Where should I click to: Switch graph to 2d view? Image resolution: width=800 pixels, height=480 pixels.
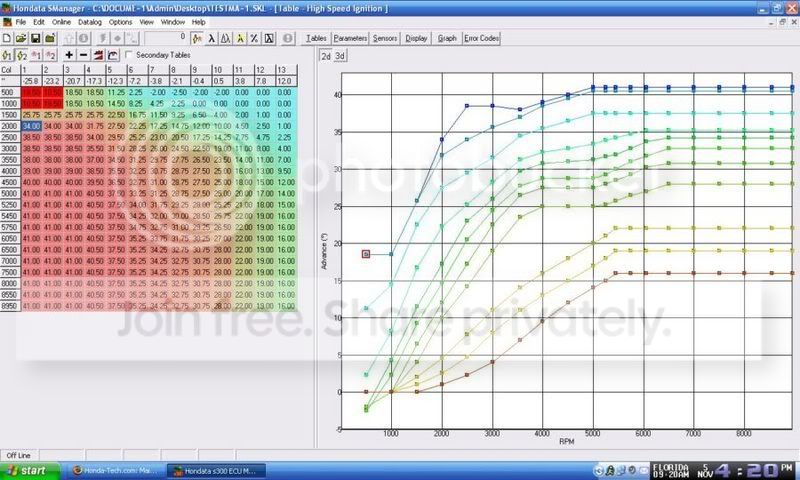[x=325, y=56]
